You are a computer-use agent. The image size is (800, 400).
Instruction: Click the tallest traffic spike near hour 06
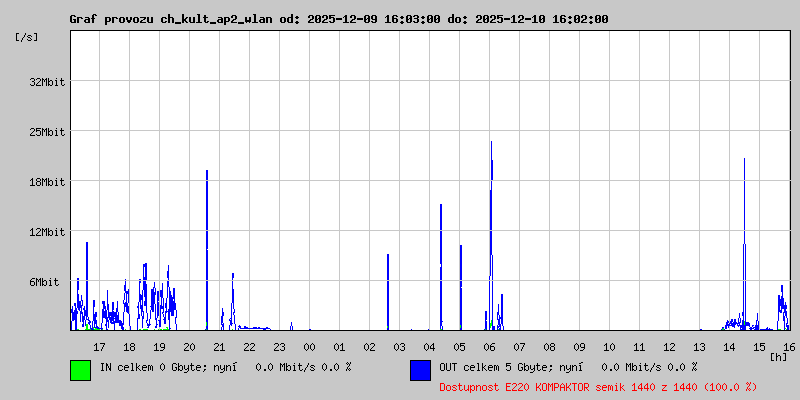tap(491, 235)
